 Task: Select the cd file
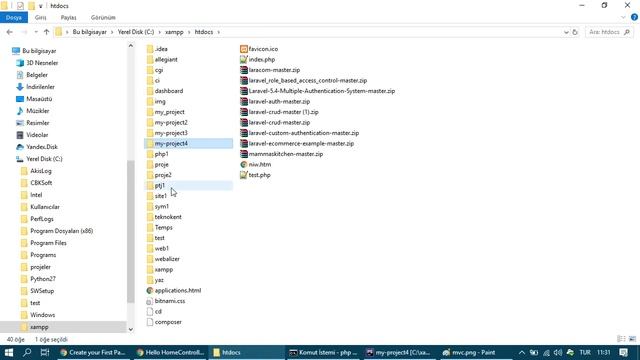(x=154, y=311)
